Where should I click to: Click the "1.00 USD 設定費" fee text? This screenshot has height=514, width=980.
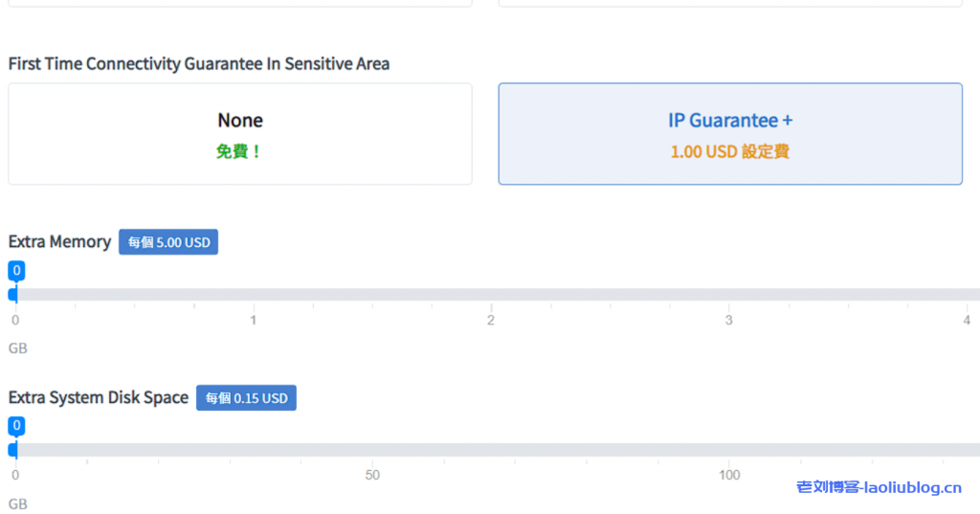729,151
